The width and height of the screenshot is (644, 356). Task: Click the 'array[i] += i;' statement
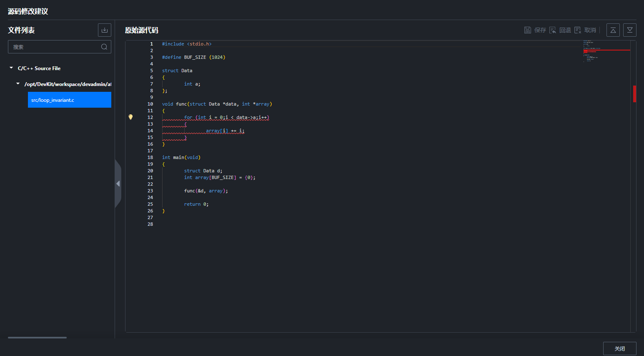[x=225, y=131]
